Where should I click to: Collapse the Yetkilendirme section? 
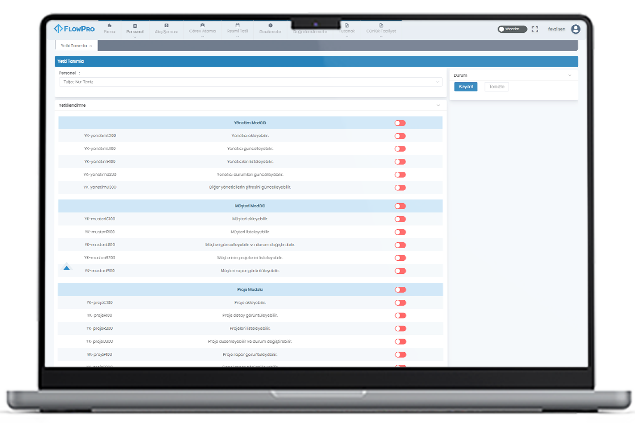pos(438,104)
